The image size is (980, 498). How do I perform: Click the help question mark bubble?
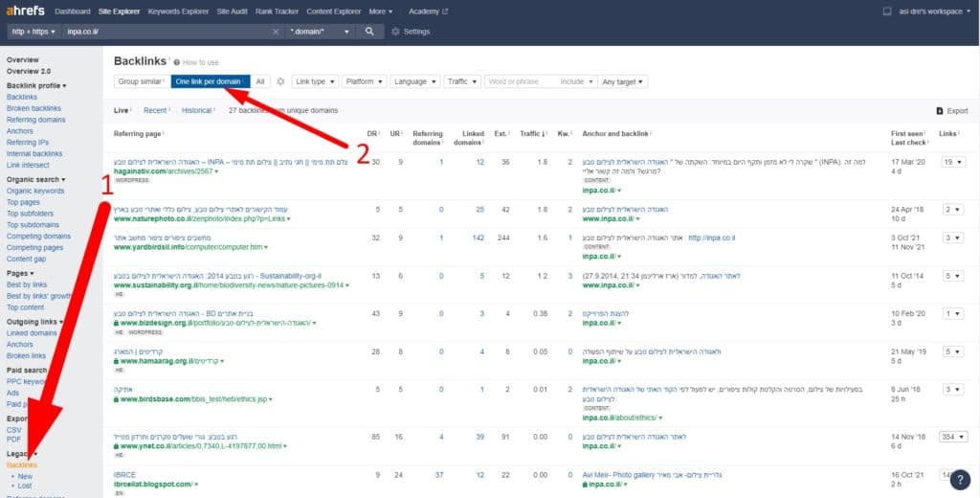click(960, 480)
